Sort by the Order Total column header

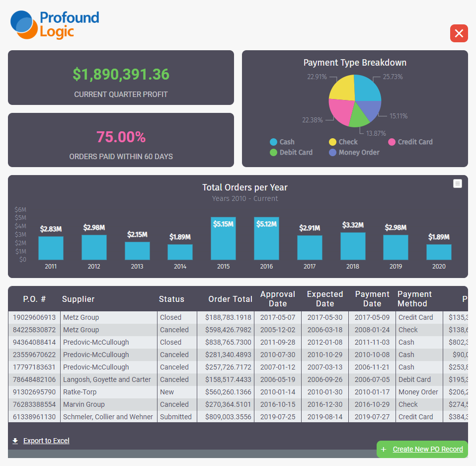230,299
